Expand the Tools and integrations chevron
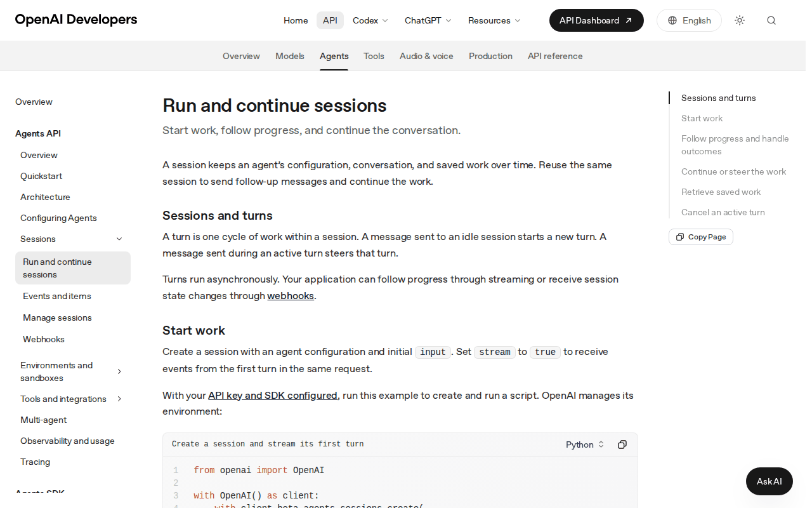This screenshot has width=812, height=508. tap(119, 399)
